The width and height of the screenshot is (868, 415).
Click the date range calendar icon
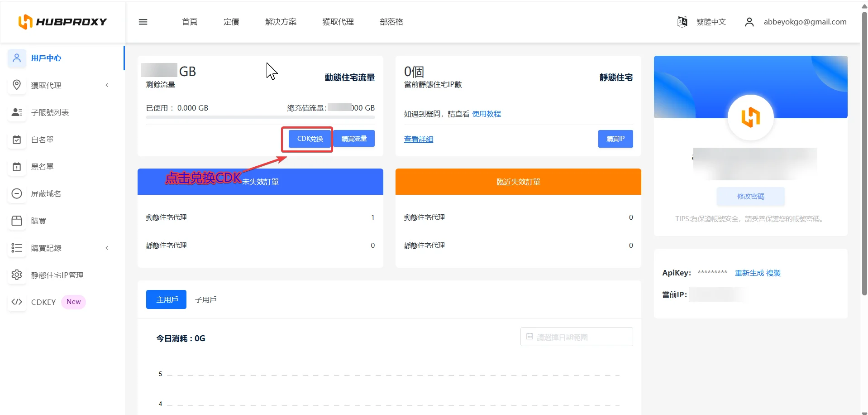tap(529, 337)
